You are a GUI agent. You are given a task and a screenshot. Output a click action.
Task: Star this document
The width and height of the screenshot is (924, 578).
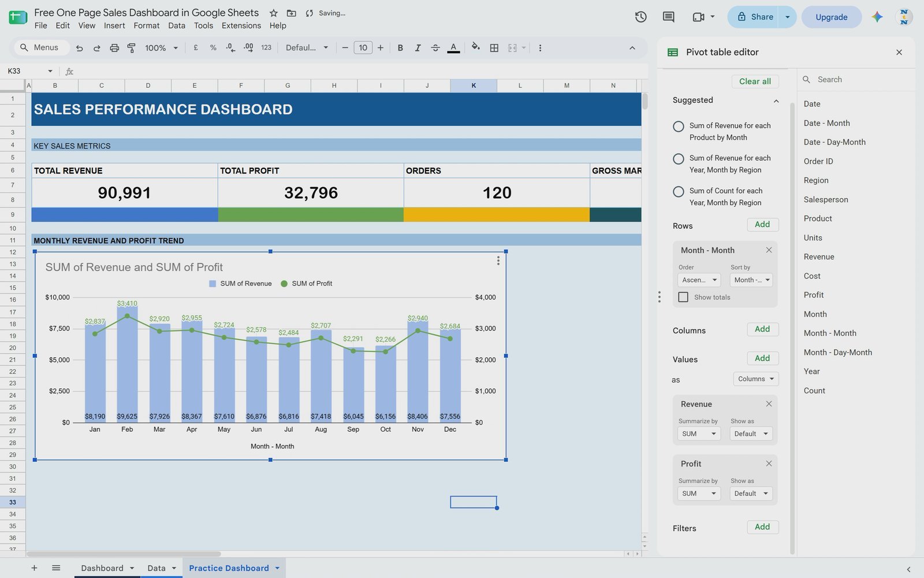point(274,13)
